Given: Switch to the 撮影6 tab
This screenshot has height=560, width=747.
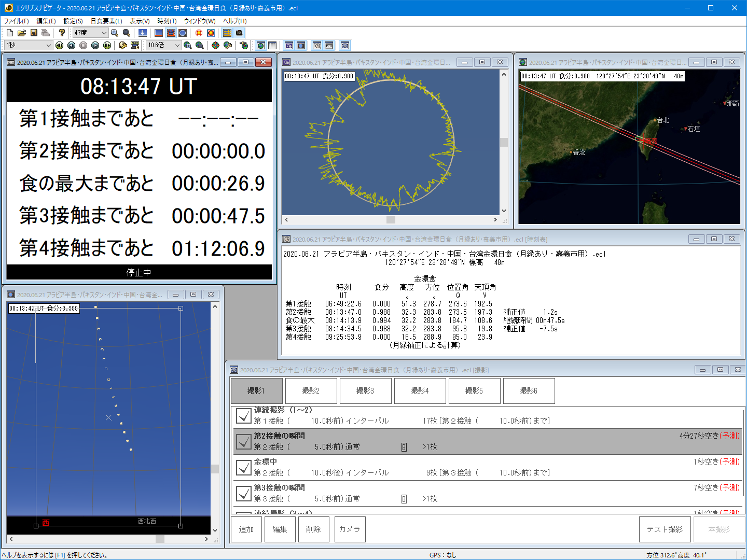Looking at the screenshot, I should pos(529,391).
